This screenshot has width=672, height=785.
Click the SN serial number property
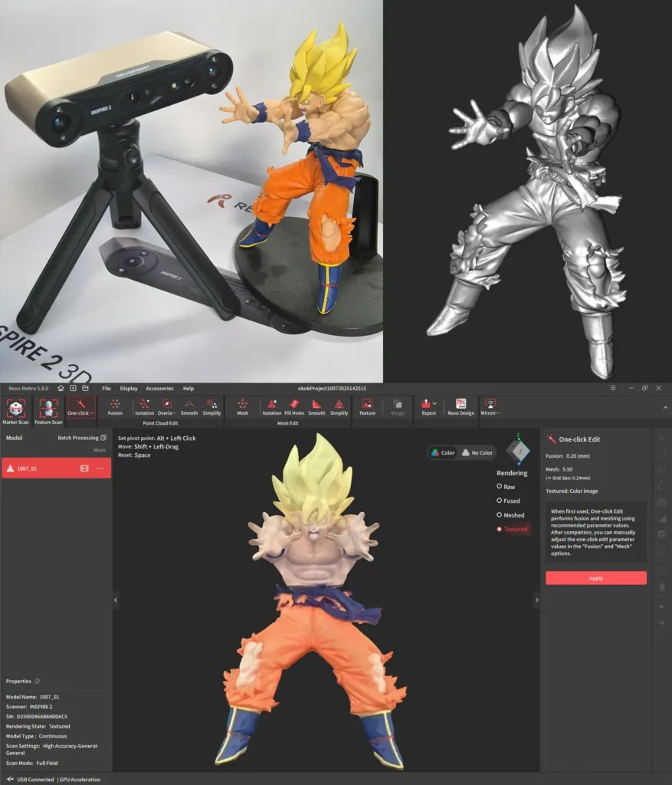point(37,717)
